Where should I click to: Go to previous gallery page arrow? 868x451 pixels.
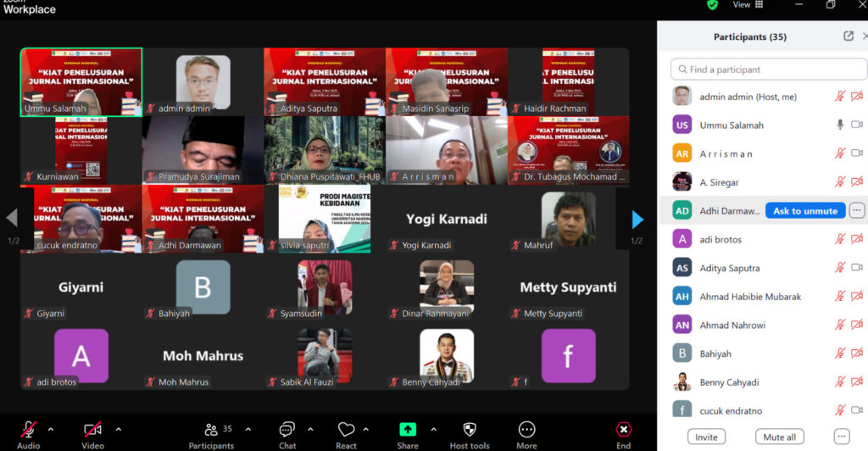pos(12,218)
